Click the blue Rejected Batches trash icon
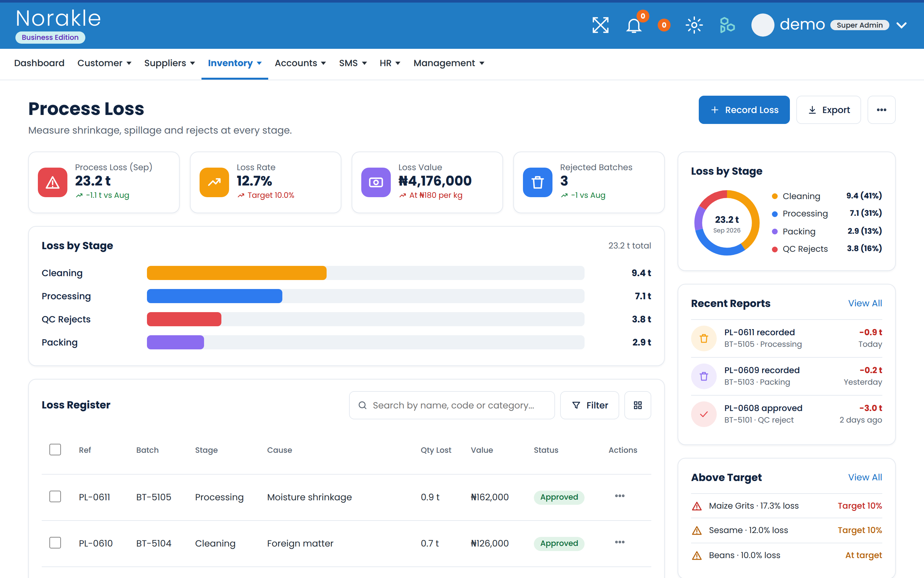The height and width of the screenshot is (578, 924). [538, 182]
